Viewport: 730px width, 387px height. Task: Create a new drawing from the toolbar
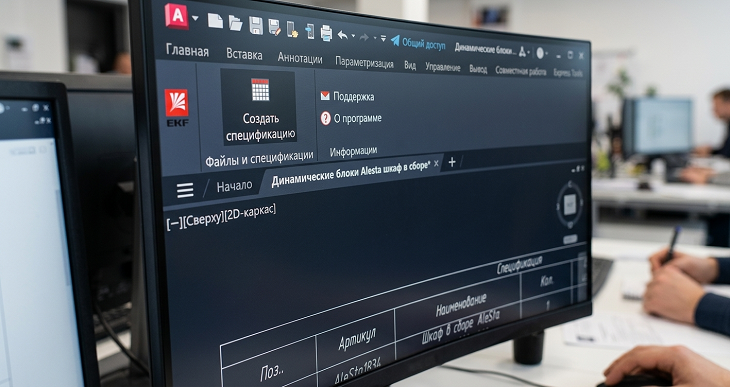215,21
